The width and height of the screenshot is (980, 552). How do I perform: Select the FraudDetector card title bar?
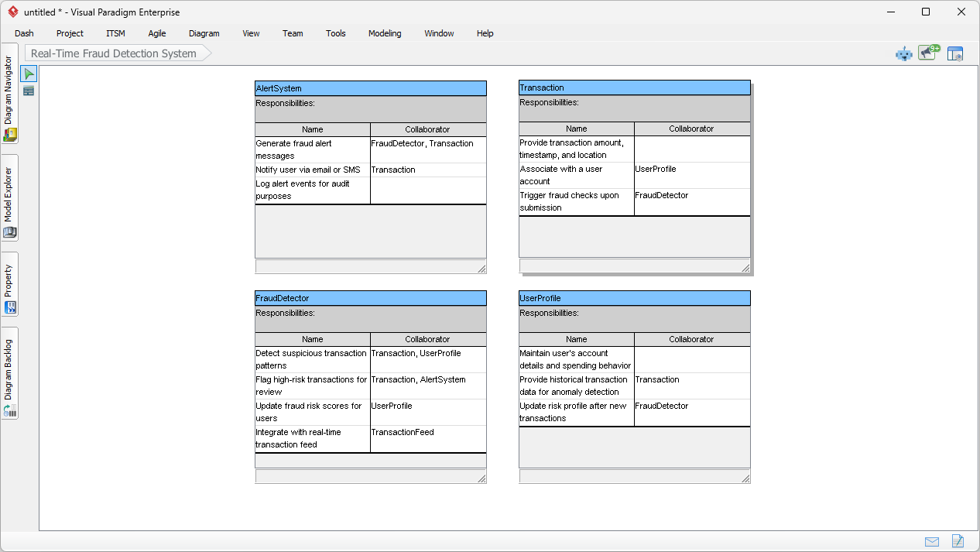point(370,297)
